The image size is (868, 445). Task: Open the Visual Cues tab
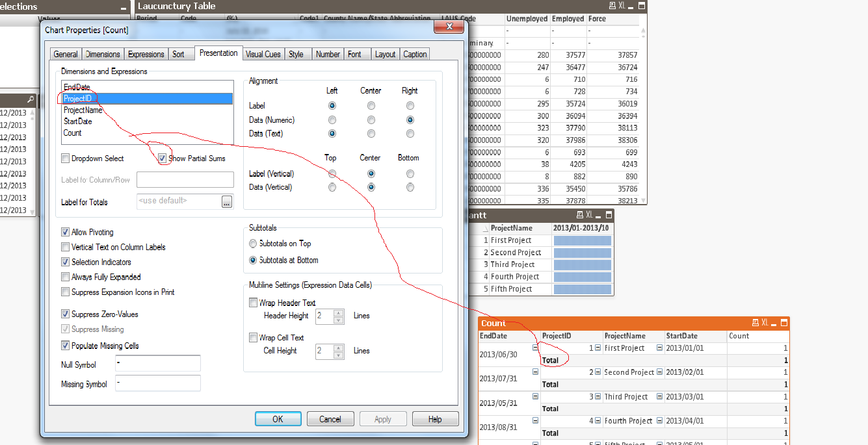[x=263, y=55]
